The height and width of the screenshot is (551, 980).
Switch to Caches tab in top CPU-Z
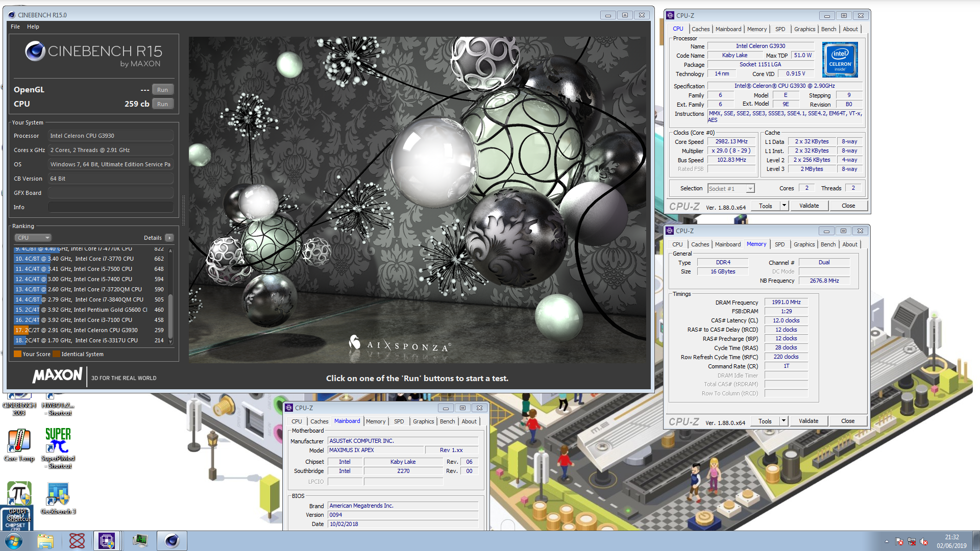pos(700,29)
